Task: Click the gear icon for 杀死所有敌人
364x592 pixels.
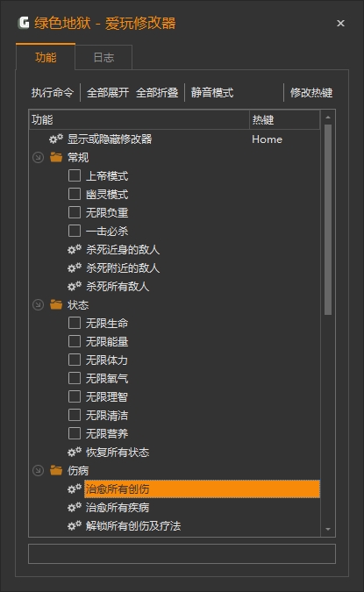Action: (x=75, y=286)
